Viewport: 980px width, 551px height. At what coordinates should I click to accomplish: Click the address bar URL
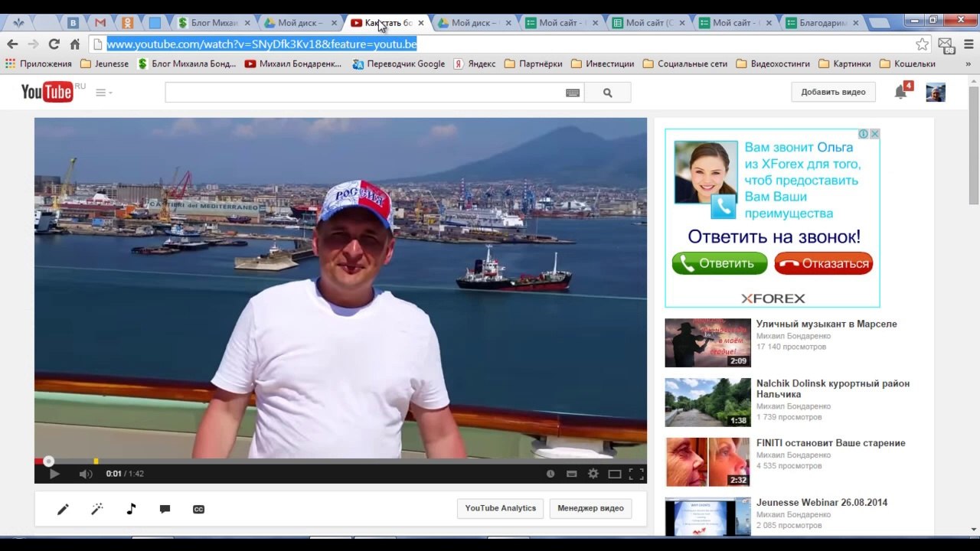262,44
